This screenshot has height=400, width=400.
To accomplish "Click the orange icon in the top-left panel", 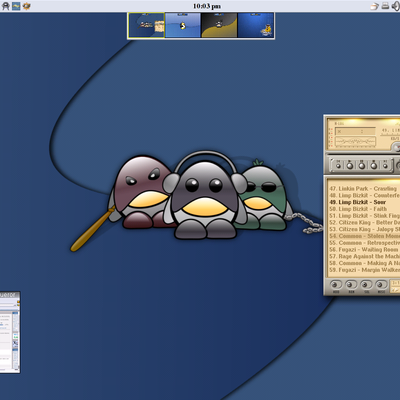I will tap(27, 6).
